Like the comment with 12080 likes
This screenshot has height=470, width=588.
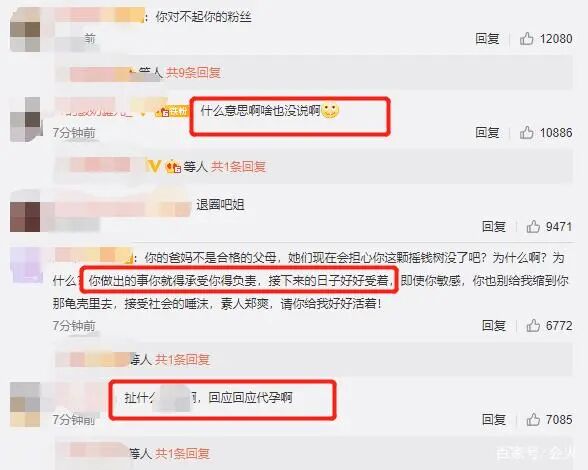(x=526, y=38)
